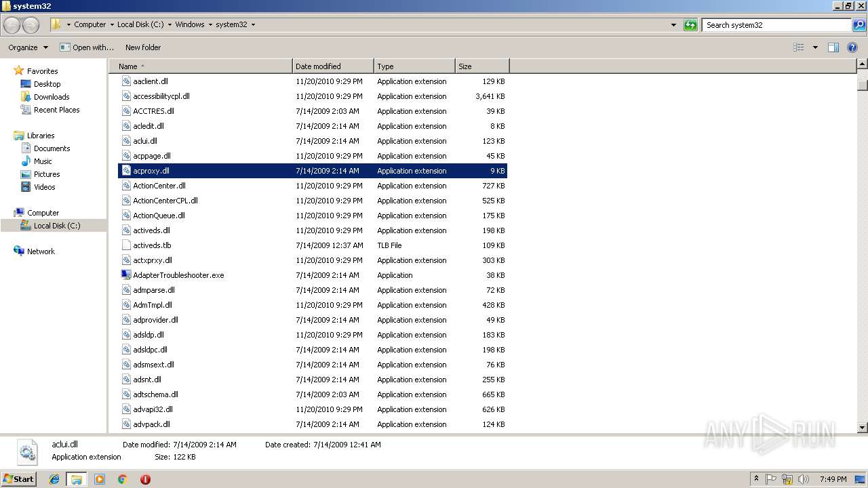
Task: Select Local Disk (C:) in navigation pane
Action: click(x=57, y=226)
